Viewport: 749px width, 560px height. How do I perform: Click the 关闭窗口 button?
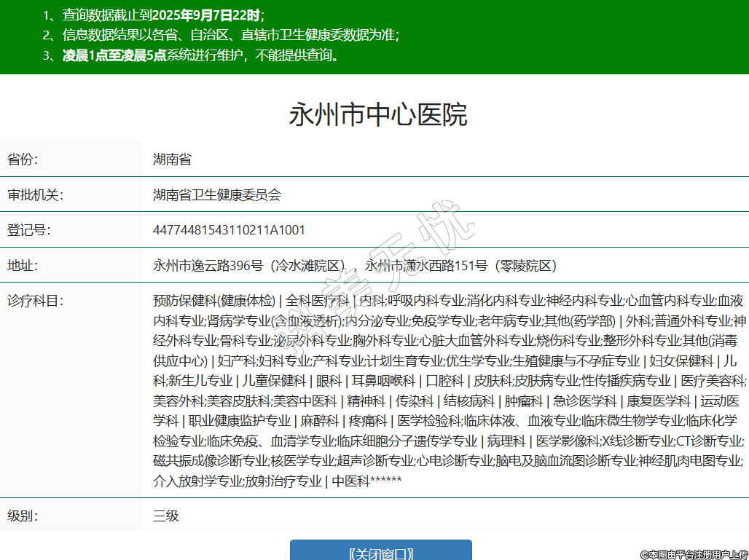380,552
